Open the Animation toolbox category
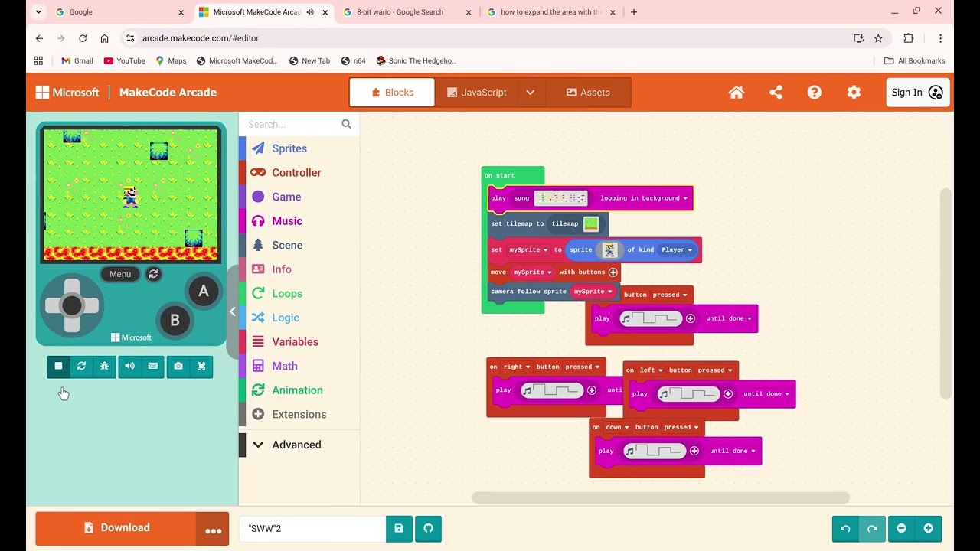This screenshot has width=980, height=551. point(299,390)
